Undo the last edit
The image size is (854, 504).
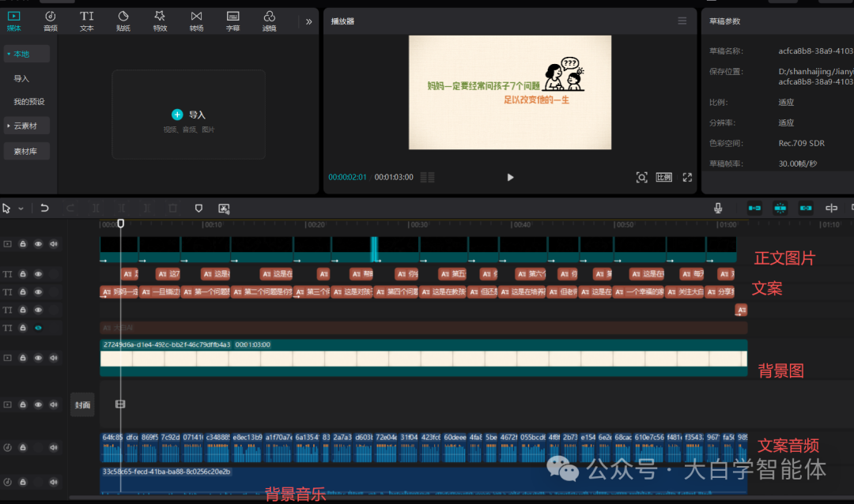click(x=44, y=209)
